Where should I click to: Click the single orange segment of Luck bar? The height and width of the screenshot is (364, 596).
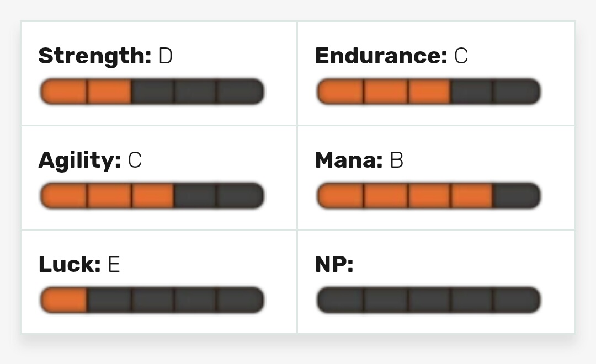tap(63, 300)
